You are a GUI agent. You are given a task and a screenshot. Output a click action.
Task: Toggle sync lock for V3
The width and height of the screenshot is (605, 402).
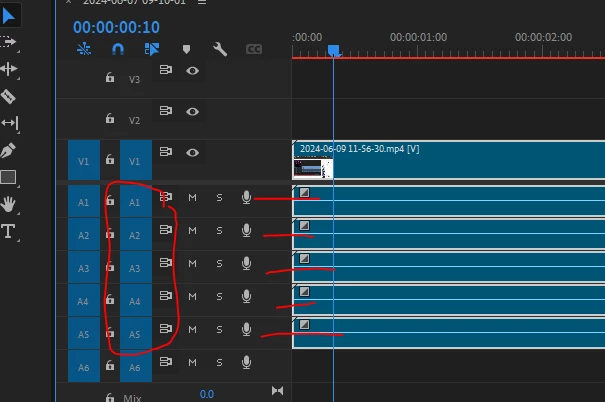pyautogui.click(x=166, y=70)
